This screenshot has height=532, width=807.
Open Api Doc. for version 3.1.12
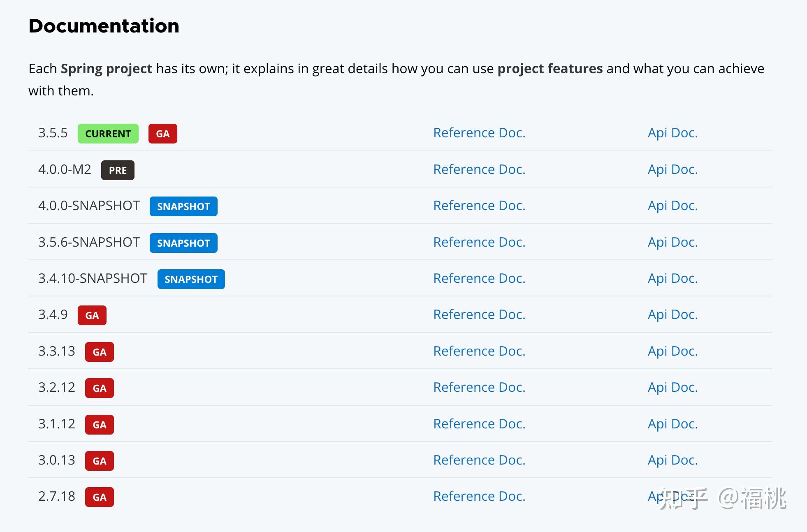click(672, 424)
